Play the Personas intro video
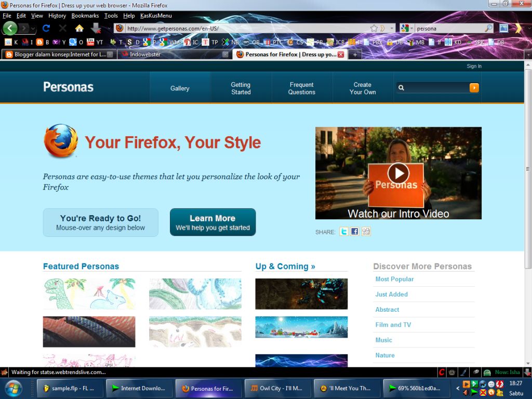 tap(398, 173)
